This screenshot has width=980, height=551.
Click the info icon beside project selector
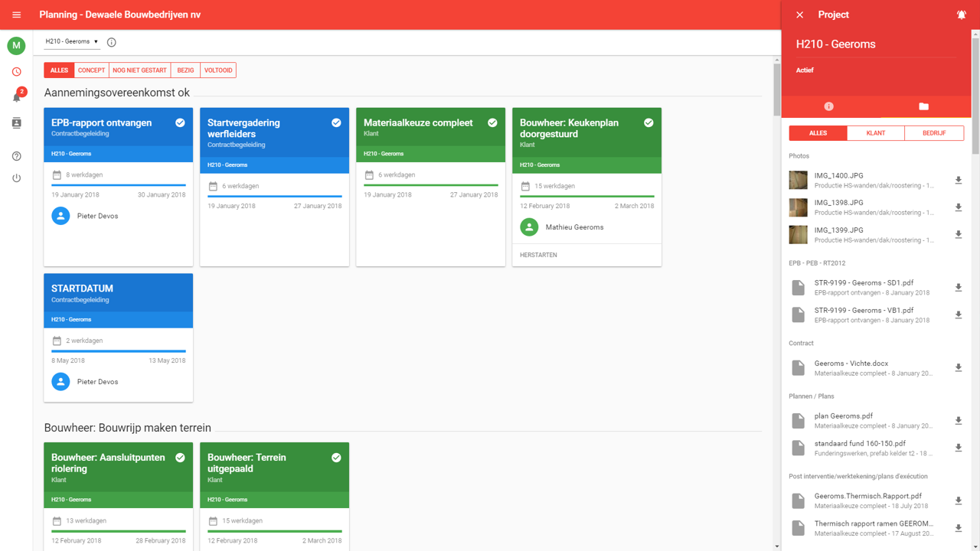coord(112,42)
